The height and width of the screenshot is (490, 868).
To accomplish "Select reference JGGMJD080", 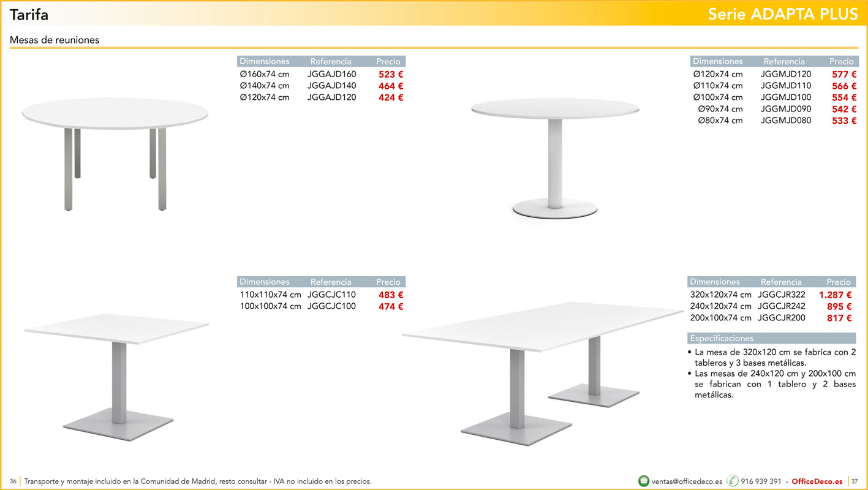I will 786,121.
